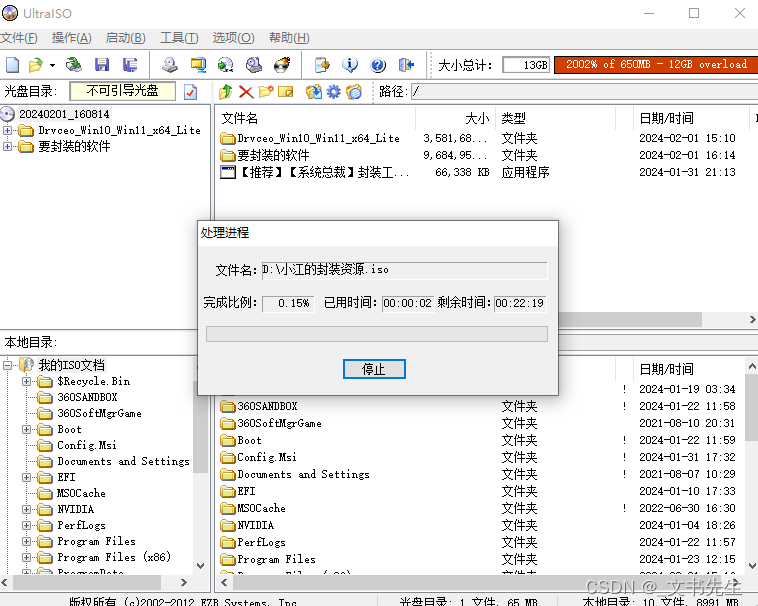758x606 pixels.
Task: Click the Help question mark icon
Action: (x=378, y=65)
